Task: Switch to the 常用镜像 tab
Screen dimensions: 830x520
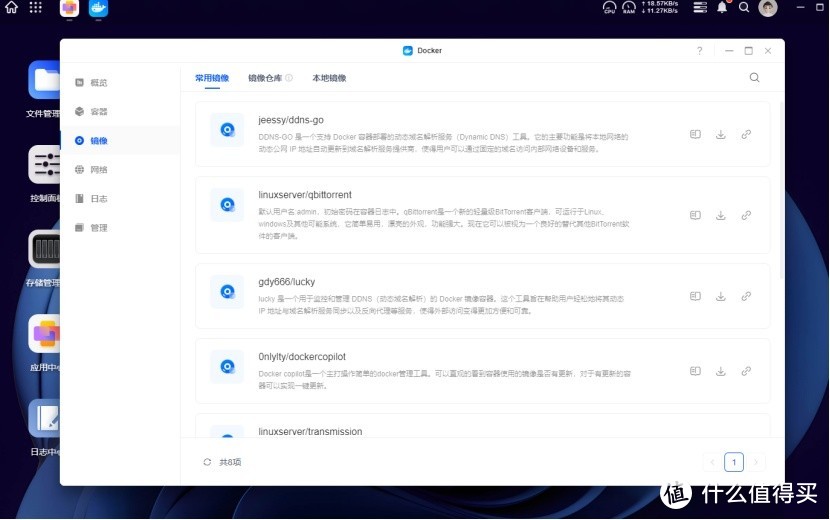Action: click(x=212, y=78)
